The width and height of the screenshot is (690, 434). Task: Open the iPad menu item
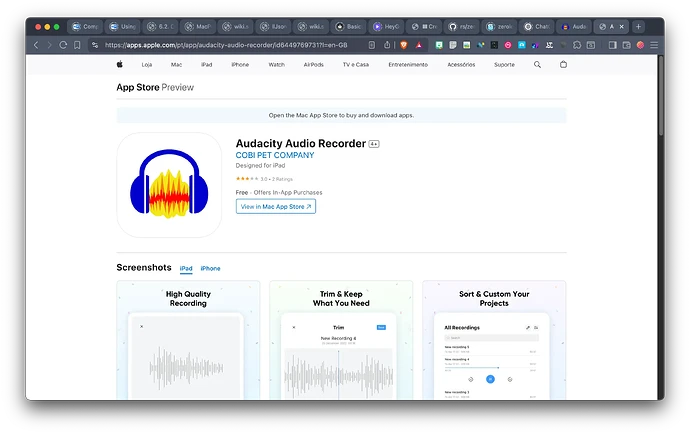coord(206,65)
